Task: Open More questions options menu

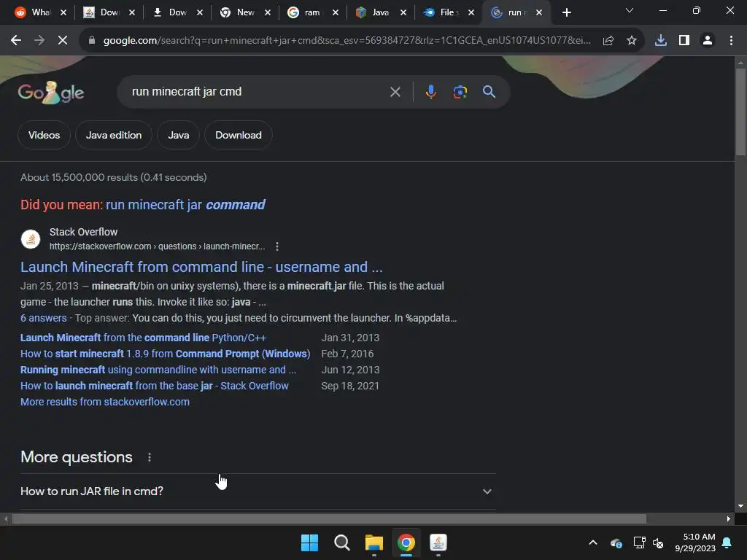Action: pyautogui.click(x=150, y=457)
